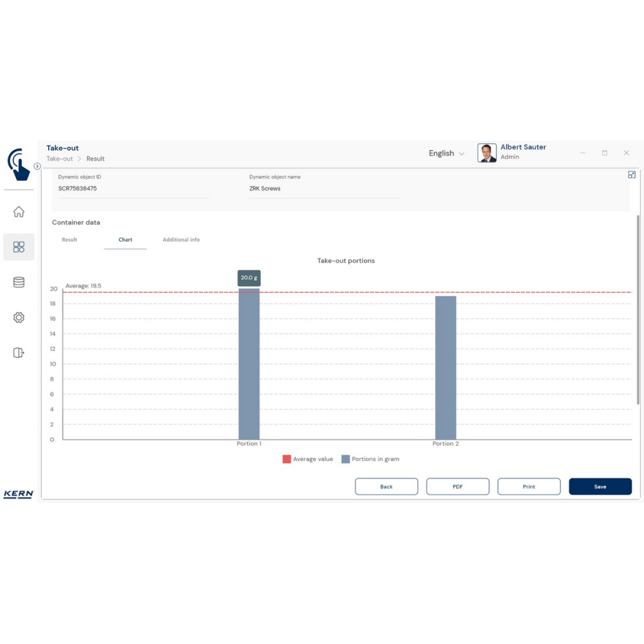
Task: Save the take-out result
Action: click(x=600, y=486)
